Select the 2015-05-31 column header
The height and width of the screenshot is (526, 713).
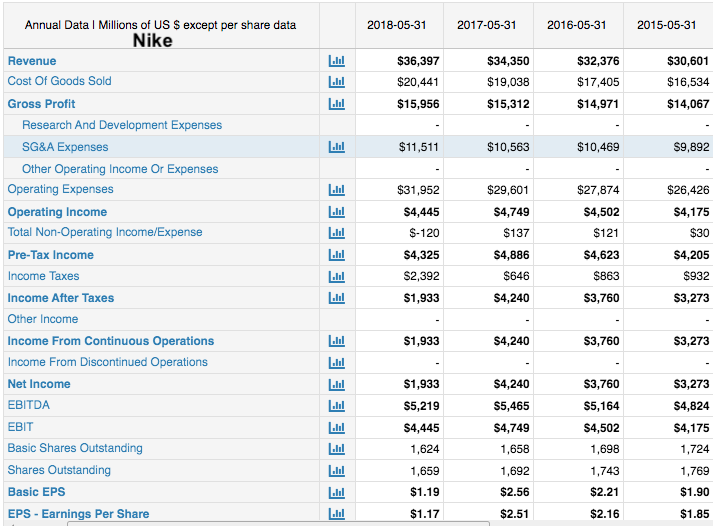[x=667, y=25]
